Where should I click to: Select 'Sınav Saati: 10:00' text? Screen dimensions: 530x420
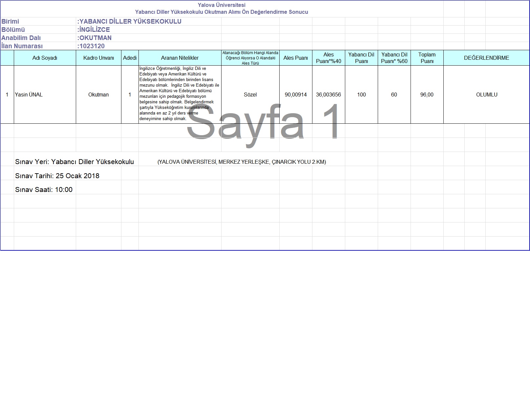[44, 190]
